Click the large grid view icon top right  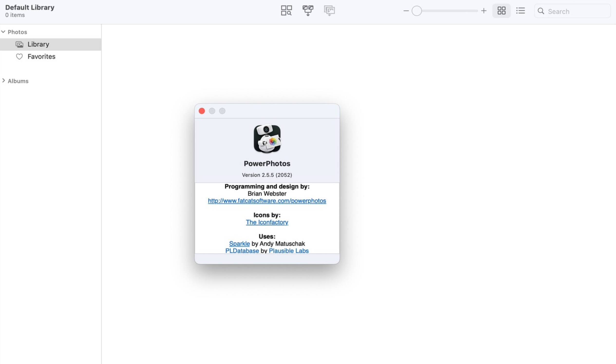click(502, 10)
